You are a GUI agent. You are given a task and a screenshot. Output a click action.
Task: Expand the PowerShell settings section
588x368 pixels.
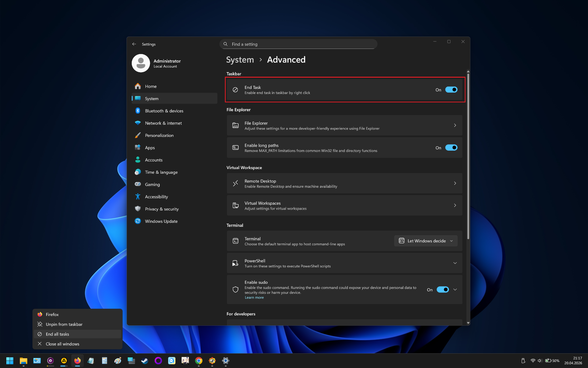pos(455,263)
